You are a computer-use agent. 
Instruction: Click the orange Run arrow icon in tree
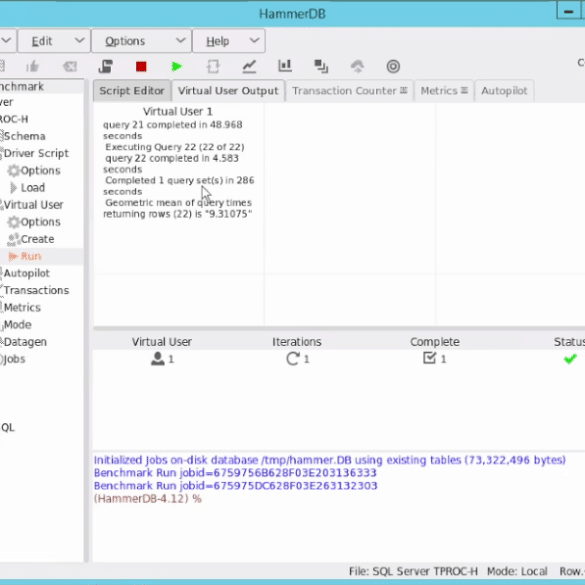point(13,256)
